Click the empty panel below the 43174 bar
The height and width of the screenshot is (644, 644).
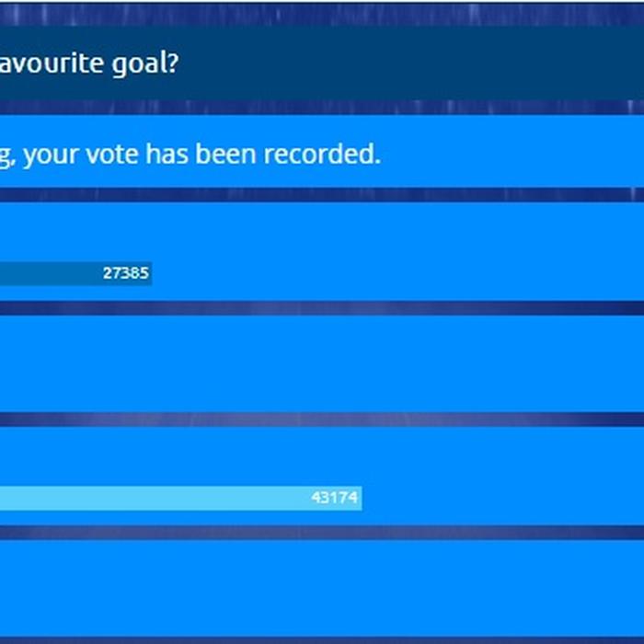pos(322,587)
